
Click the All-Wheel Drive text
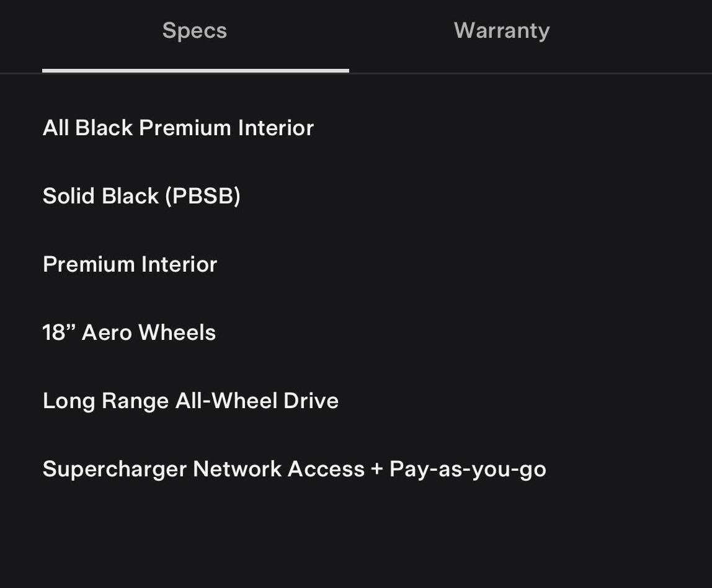pos(257,401)
